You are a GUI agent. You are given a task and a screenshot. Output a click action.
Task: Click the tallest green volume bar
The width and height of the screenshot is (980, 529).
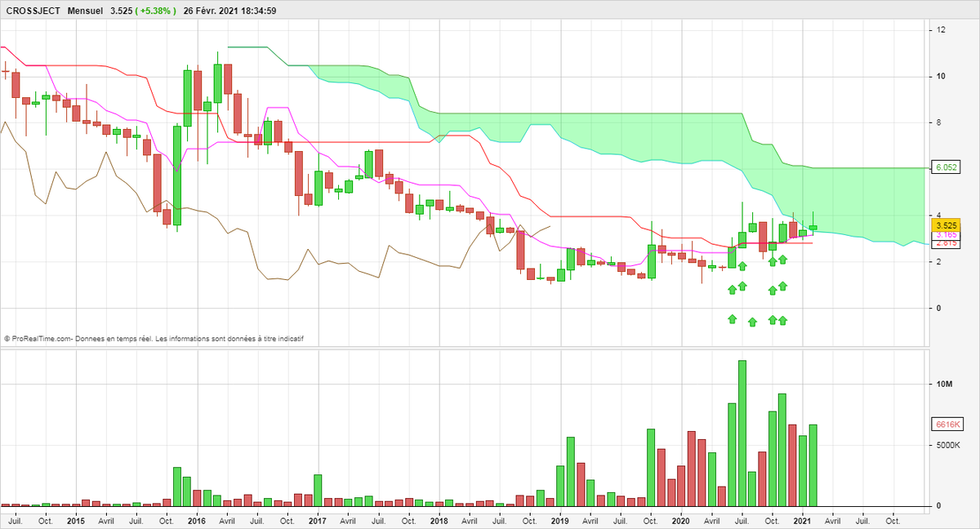point(742,433)
